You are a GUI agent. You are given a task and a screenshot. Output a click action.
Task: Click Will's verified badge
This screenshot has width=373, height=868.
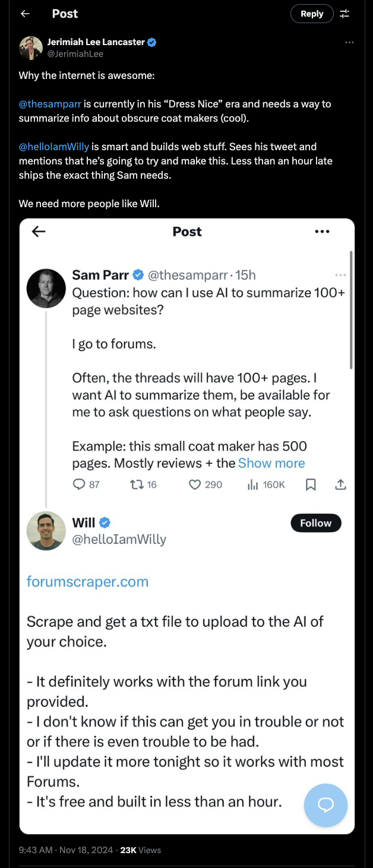(x=103, y=522)
